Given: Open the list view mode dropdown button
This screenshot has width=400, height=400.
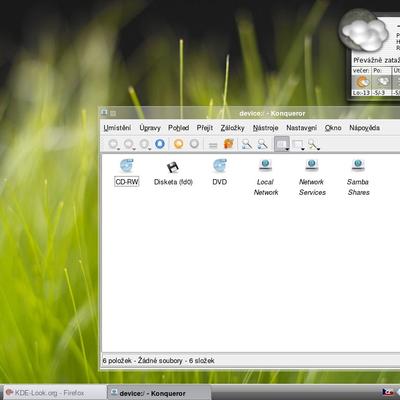Looking at the screenshot, I should [298, 144].
